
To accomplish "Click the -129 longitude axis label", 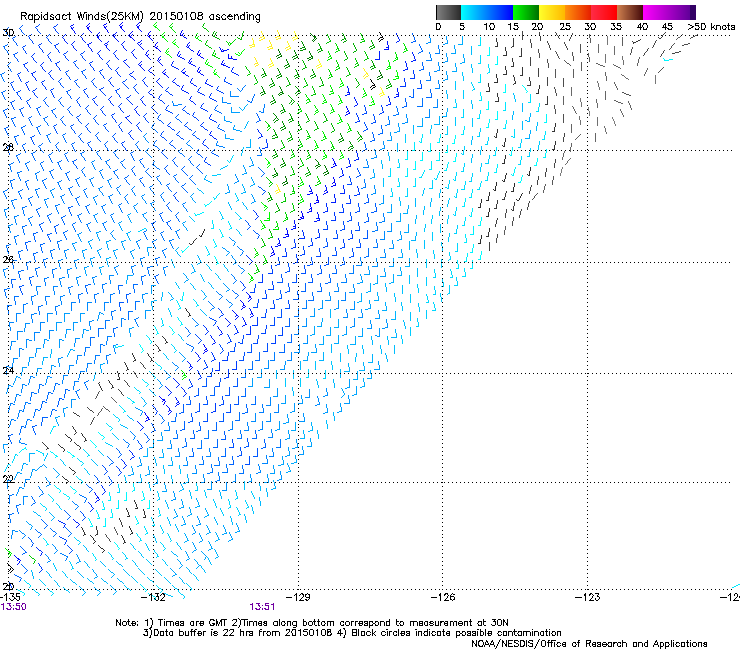I will point(298,597).
